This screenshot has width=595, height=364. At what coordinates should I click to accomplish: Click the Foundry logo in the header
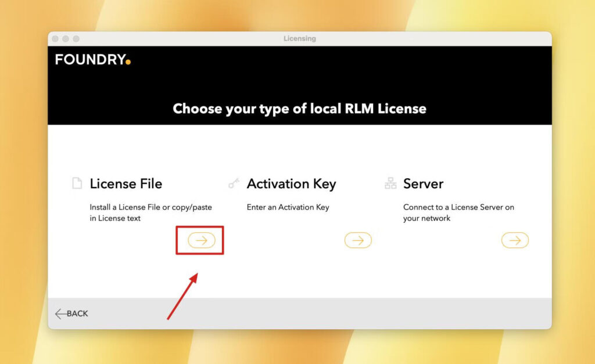click(x=92, y=59)
